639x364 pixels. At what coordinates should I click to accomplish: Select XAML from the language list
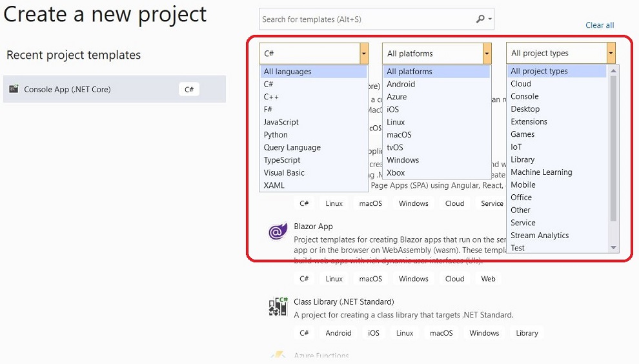[x=314, y=185]
